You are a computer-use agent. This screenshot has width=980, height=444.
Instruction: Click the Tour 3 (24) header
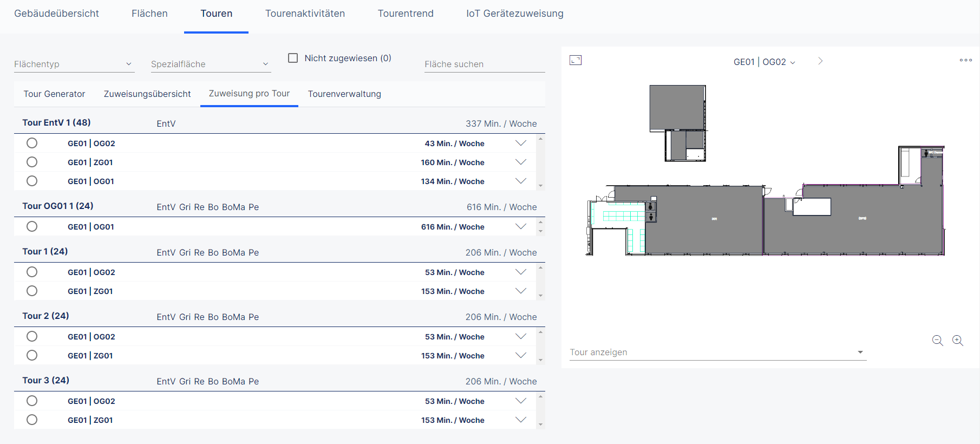[45, 381]
